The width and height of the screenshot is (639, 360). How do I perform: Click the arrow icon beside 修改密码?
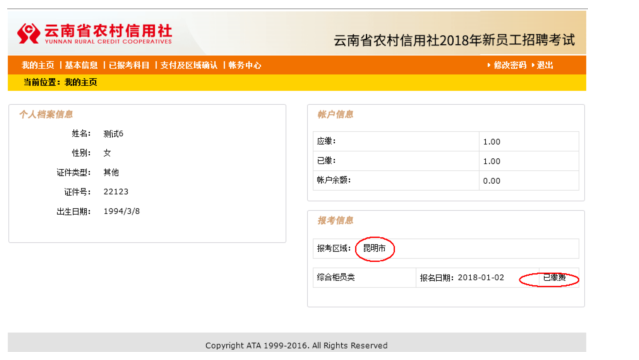(x=489, y=65)
